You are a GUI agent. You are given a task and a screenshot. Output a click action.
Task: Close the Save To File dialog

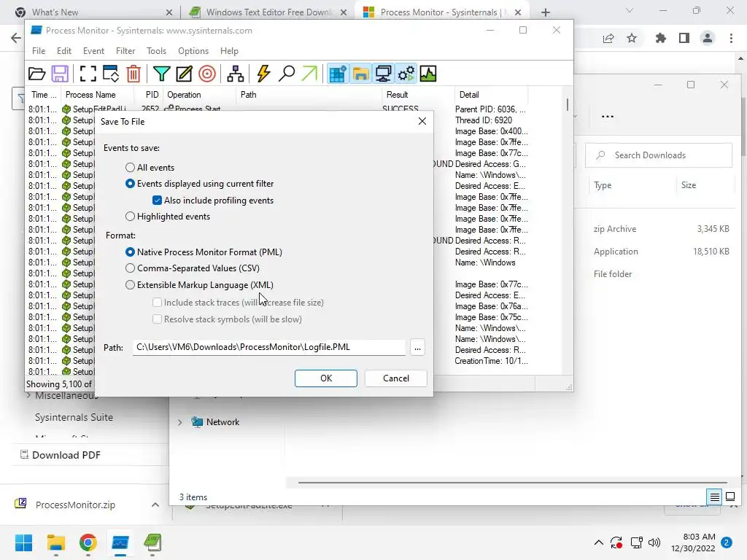[x=422, y=121]
